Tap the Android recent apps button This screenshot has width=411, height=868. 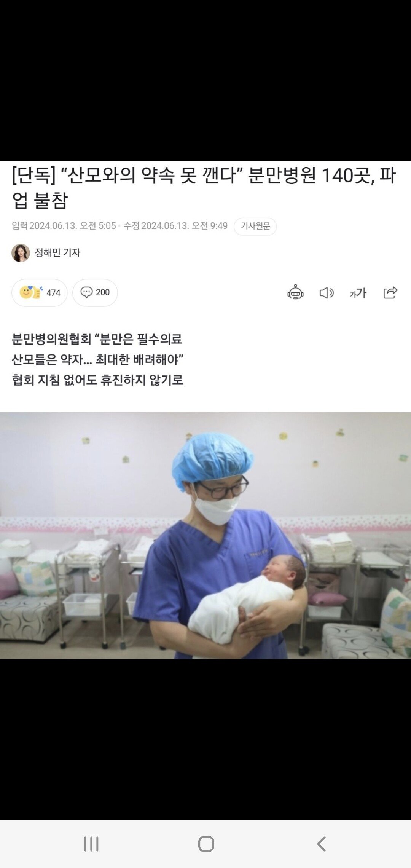[x=91, y=844]
